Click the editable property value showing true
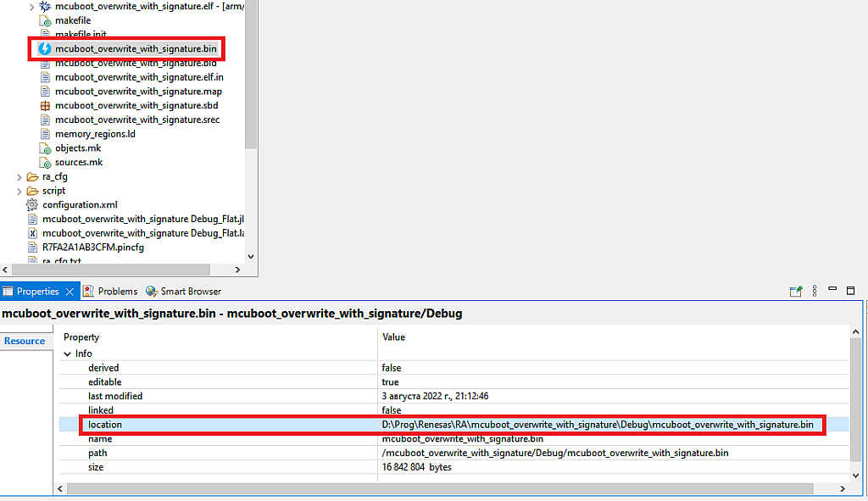This screenshot has width=868, height=501. 390,381
